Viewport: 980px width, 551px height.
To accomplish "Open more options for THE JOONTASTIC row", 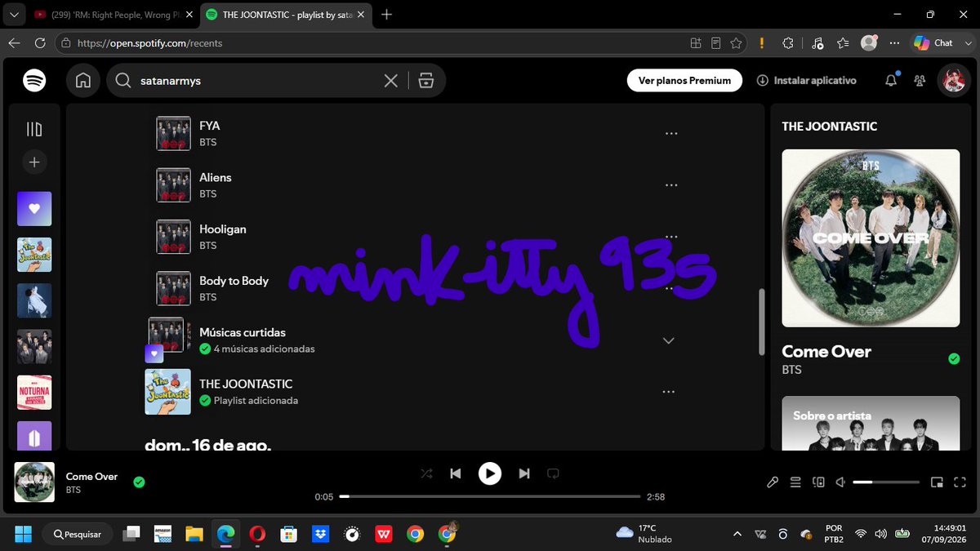I will [668, 392].
